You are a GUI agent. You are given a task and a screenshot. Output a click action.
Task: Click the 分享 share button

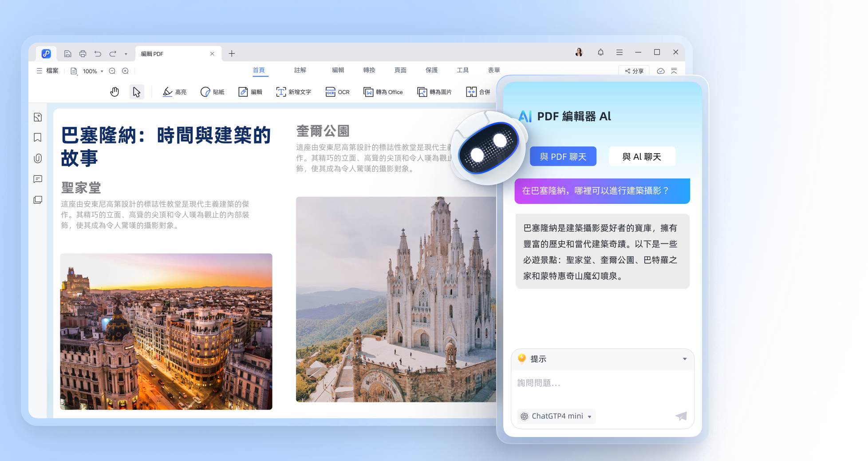click(634, 71)
